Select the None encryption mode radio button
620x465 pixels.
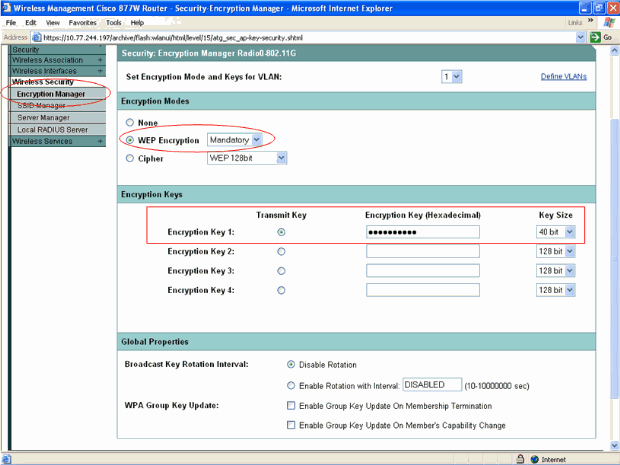pyautogui.click(x=130, y=123)
